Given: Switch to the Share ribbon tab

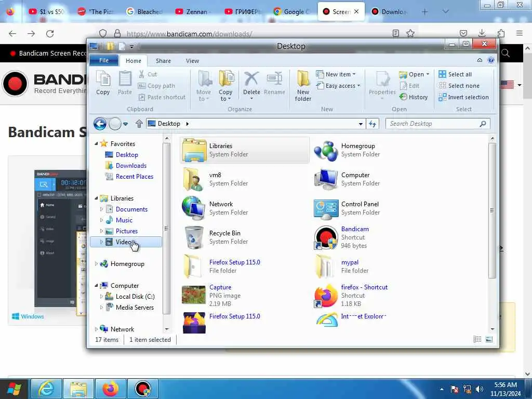Looking at the screenshot, I should point(163,61).
